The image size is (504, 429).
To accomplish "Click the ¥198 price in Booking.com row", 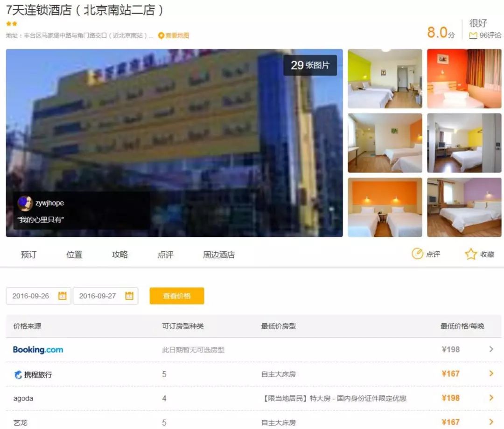I will click(x=451, y=349).
